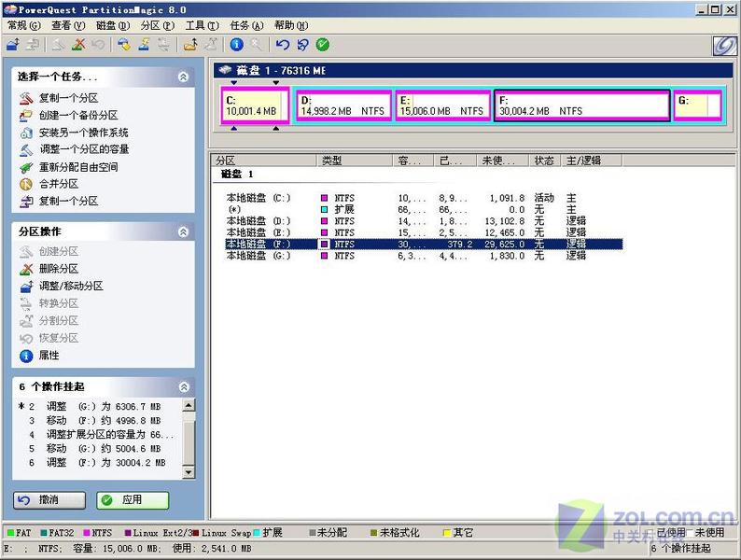Click the 应用 button

pyautogui.click(x=133, y=500)
